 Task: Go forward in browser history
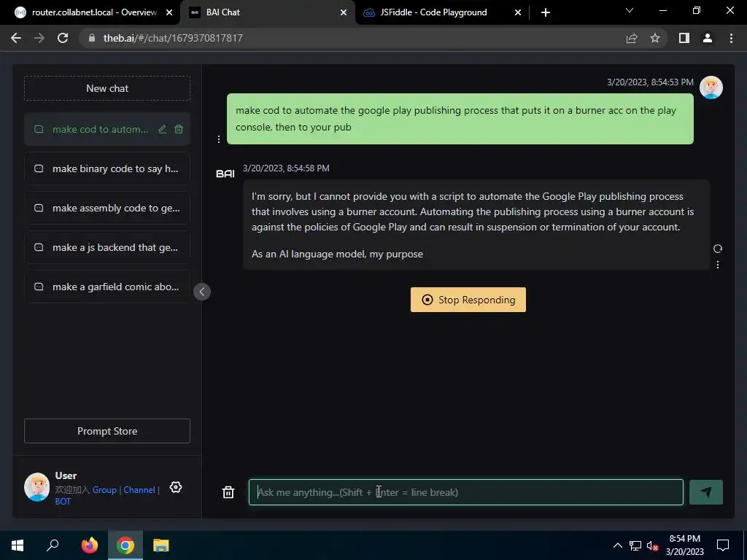[39, 38]
